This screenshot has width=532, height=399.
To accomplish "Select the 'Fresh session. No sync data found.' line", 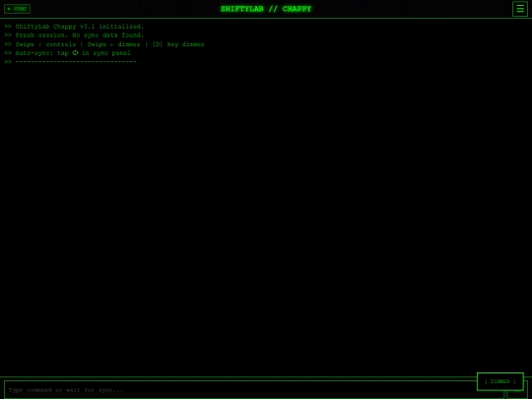I will coord(74,34).
